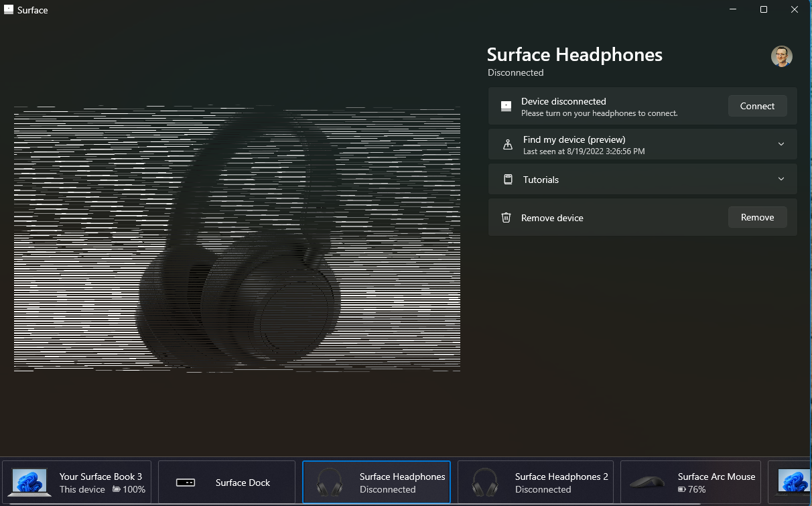
Task: Click the Surface Arc Mouse icon
Action: tap(648, 483)
